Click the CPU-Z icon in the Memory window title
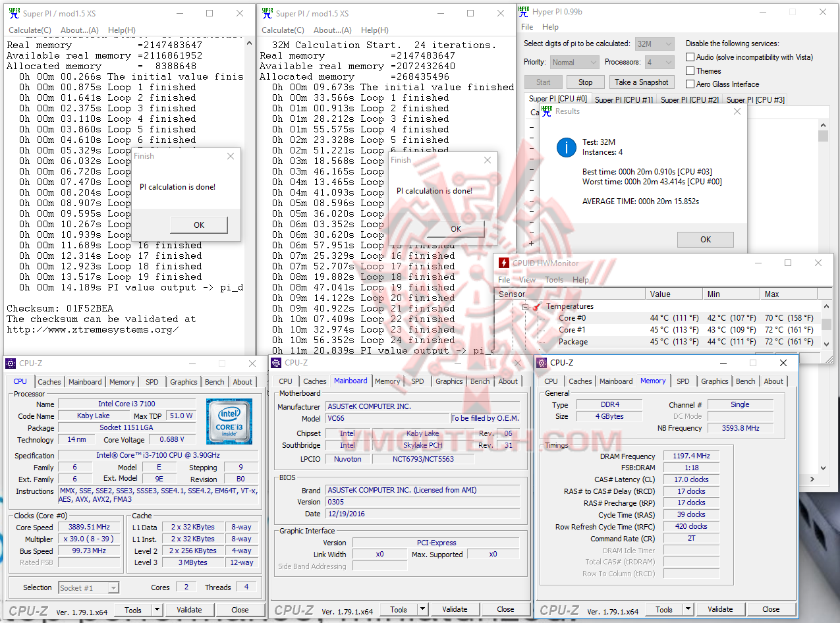Screen dimensions: 840x623 click(x=542, y=362)
